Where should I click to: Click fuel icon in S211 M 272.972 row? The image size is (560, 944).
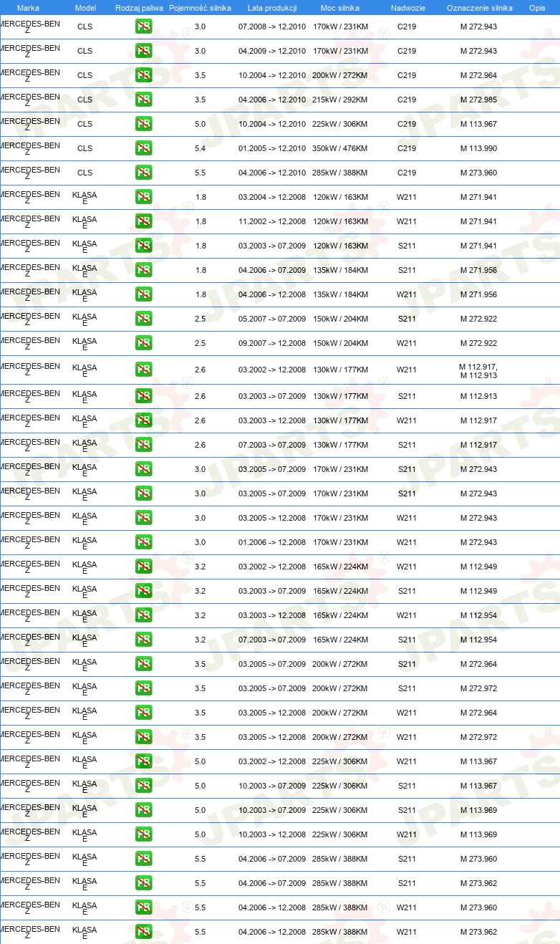[x=143, y=688]
